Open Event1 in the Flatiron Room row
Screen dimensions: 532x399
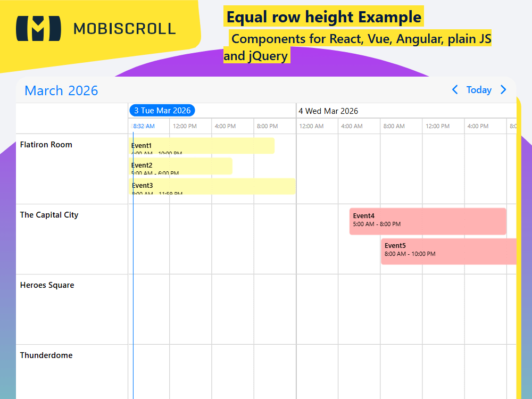click(x=202, y=145)
